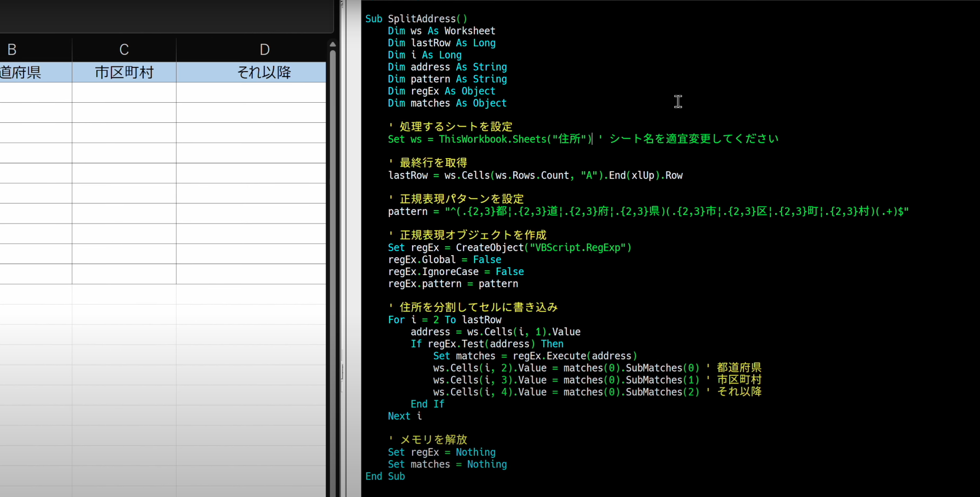Viewport: 980px width, 497px height.
Task: Click the regEx.pattern = pattern line
Action: pos(453,284)
